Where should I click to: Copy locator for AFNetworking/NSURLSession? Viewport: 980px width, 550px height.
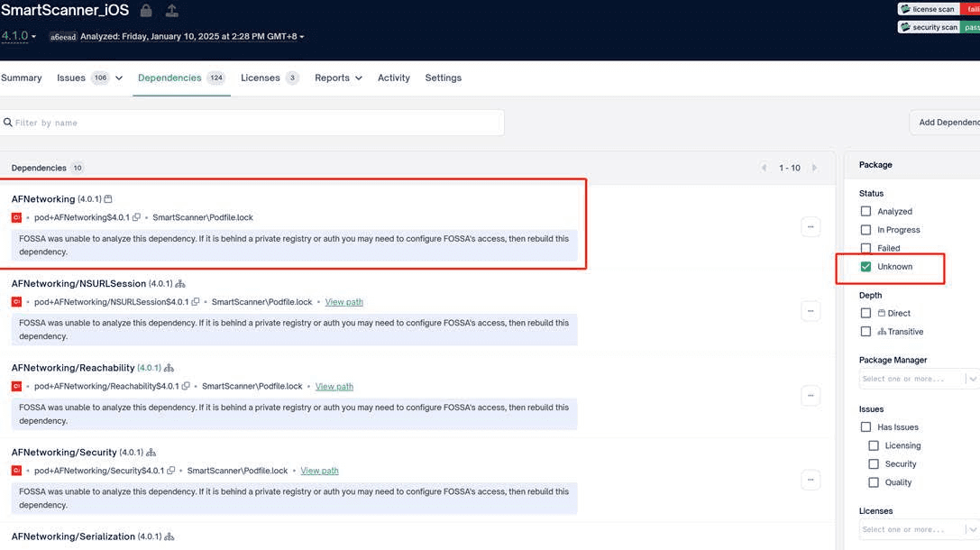click(196, 301)
